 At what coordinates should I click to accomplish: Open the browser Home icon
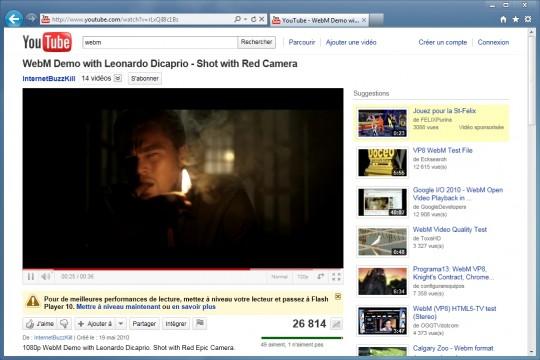tap(503, 19)
